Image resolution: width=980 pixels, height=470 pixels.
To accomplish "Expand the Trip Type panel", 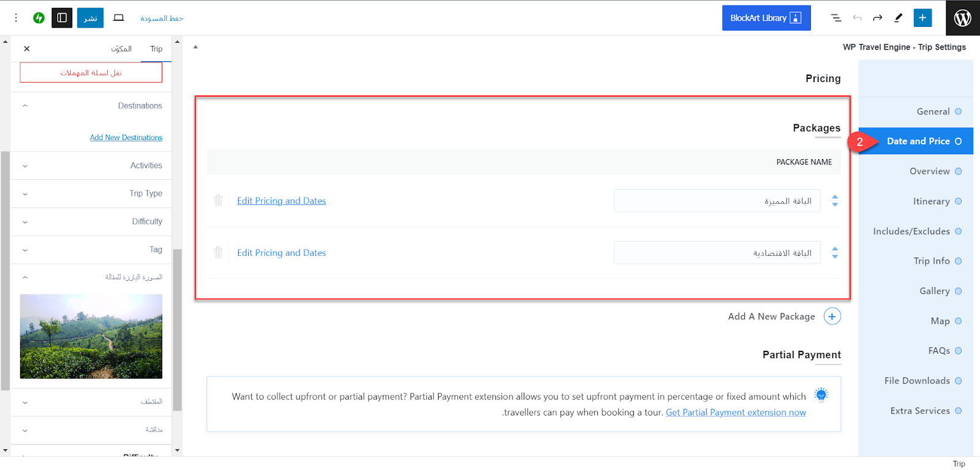I will 91,193.
